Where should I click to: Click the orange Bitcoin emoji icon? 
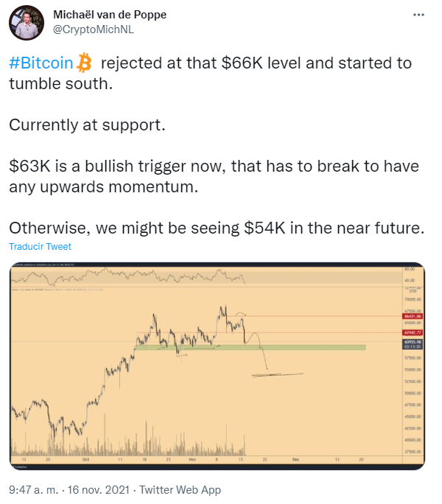[84, 63]
